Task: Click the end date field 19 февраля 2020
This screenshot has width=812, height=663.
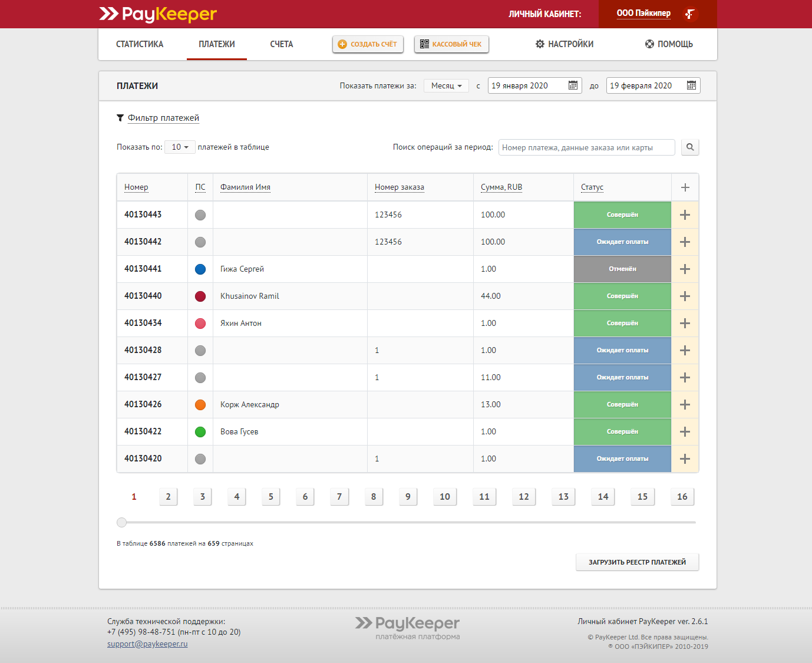Action: click(653, 85)
